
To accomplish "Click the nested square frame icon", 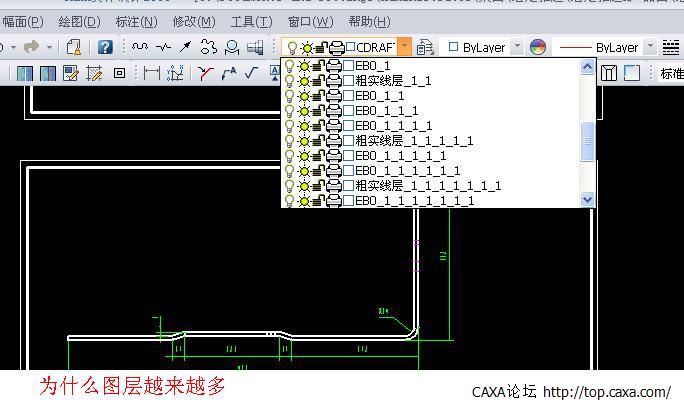I will click(119, 73).
